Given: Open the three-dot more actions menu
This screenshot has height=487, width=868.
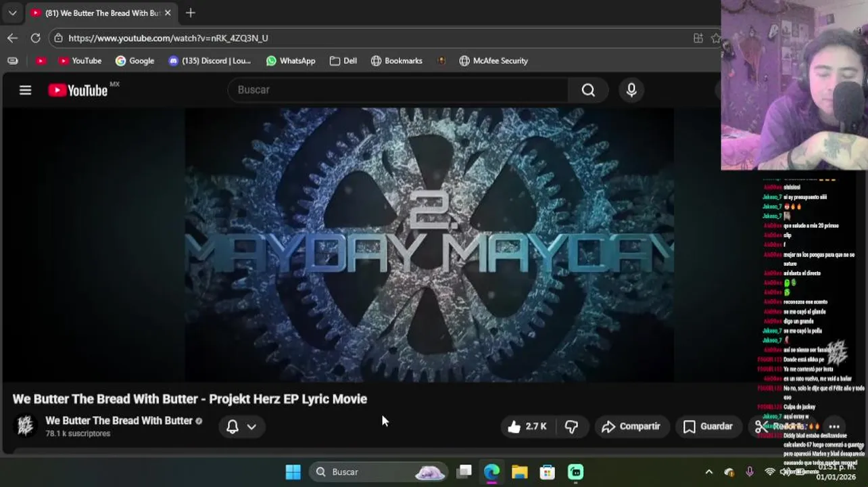Looking at the screenshot, I should click(x=834, y=427).
